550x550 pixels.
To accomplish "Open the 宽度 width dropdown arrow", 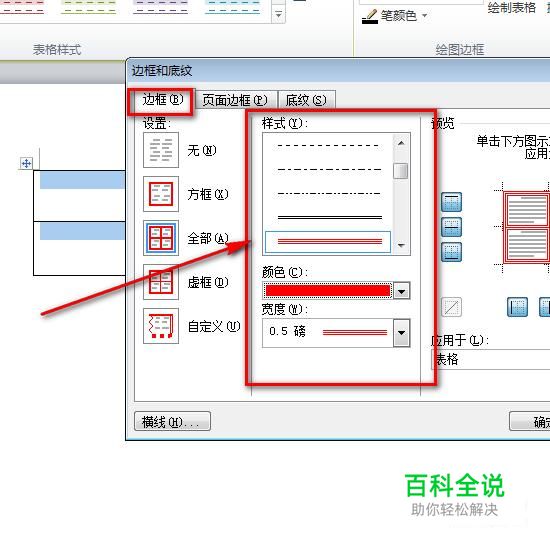I will pos(402,333).
